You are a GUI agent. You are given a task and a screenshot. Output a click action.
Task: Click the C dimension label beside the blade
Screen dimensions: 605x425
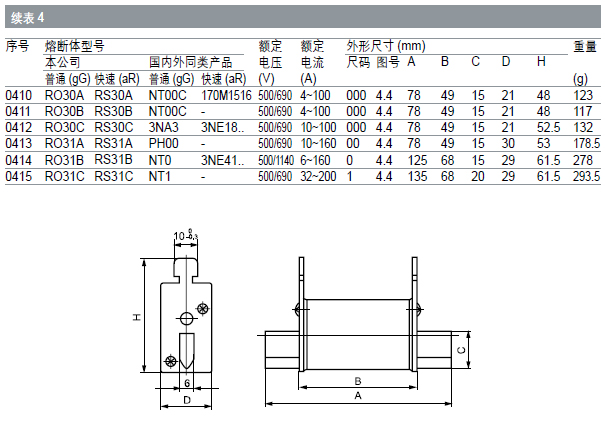(x=459, y=349)
